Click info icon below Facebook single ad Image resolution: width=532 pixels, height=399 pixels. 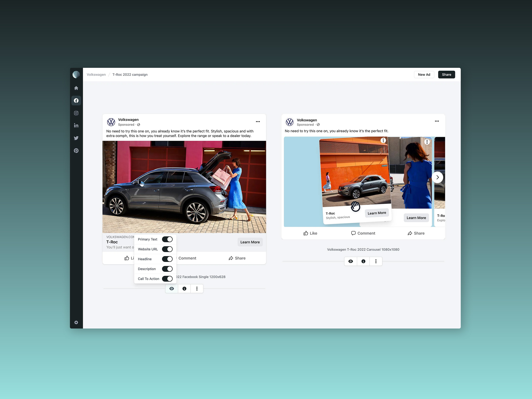tap(184, 289)
